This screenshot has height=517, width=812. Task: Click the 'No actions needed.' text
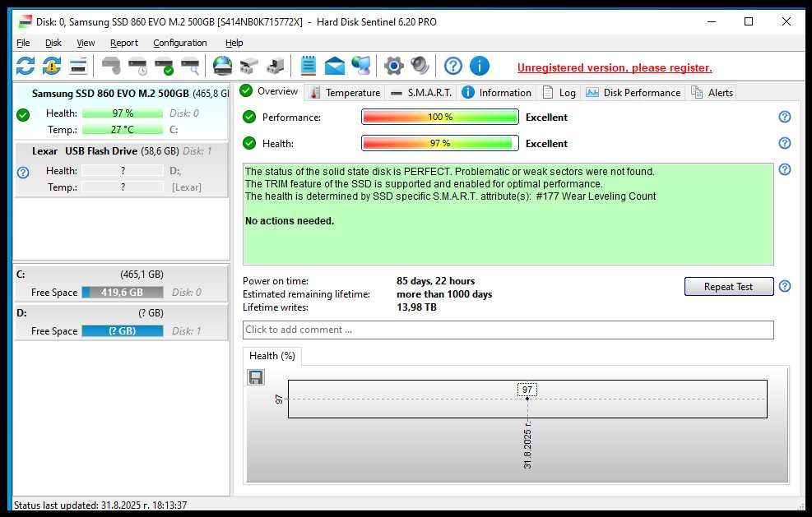pyautogui.click(x=290, y=221)
